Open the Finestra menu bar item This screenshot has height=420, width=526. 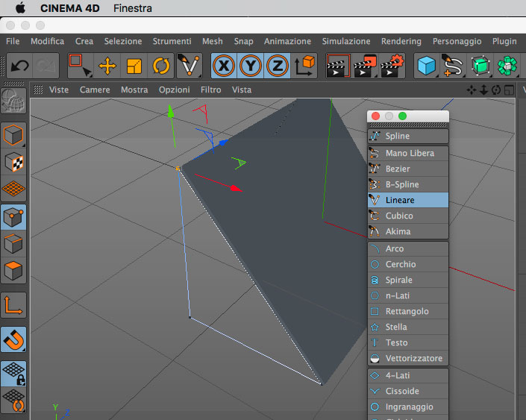coord(133,8)
